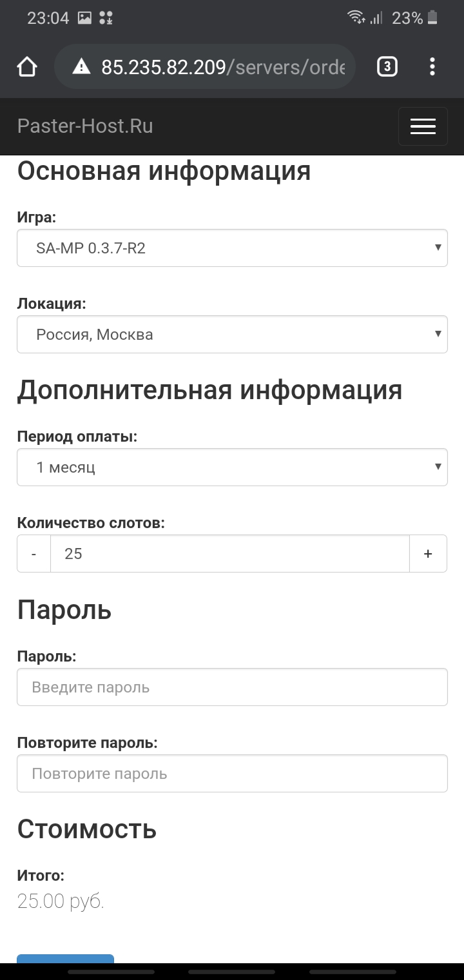Increase slot count with plus button
The image size is (464, 980).
(x=428, y=553)
